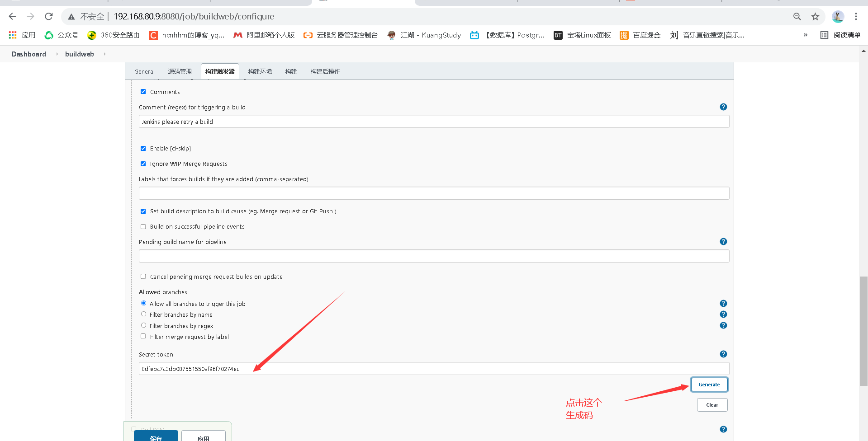This screenshot has width=868, height=441.
Task: Switch to the 构建后操作 tab
Action: click(325, 71)
